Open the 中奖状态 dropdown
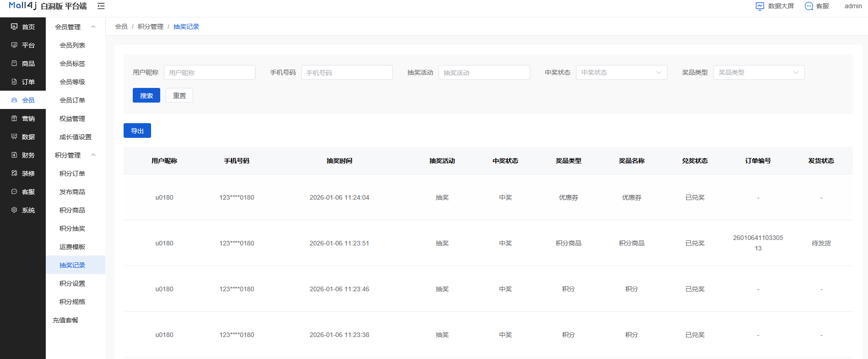 621,72
